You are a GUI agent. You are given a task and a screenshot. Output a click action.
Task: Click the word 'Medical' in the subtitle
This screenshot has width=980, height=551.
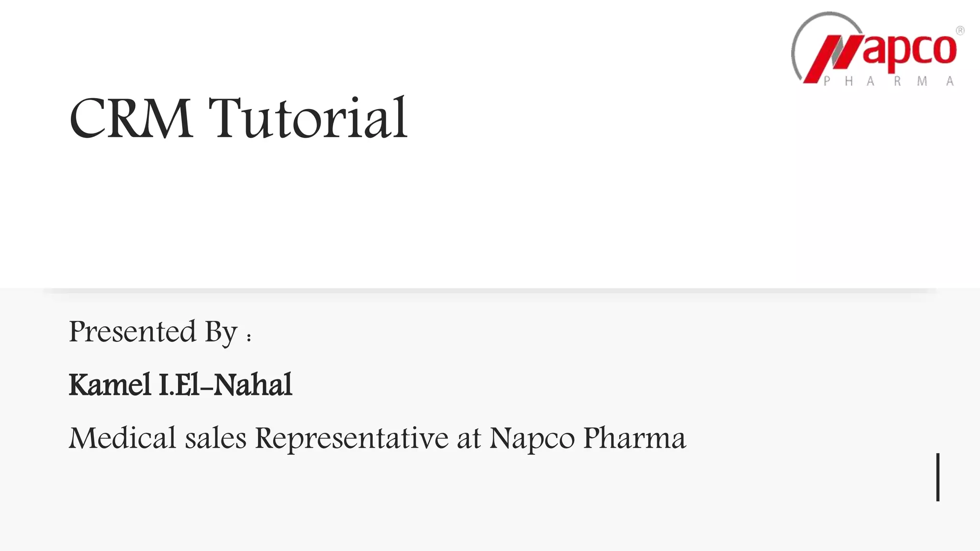[x=122, y=438]
